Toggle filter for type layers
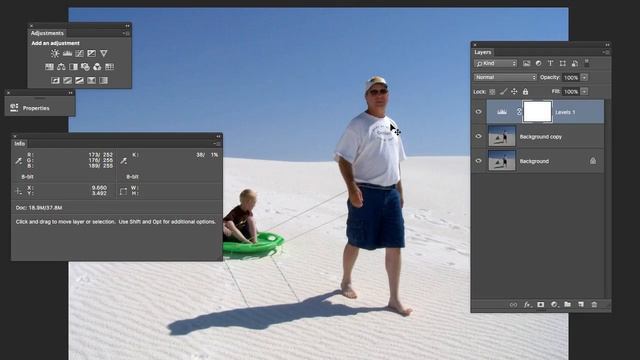The width and height of the screenshot is (640, 360). pos(551,63)
